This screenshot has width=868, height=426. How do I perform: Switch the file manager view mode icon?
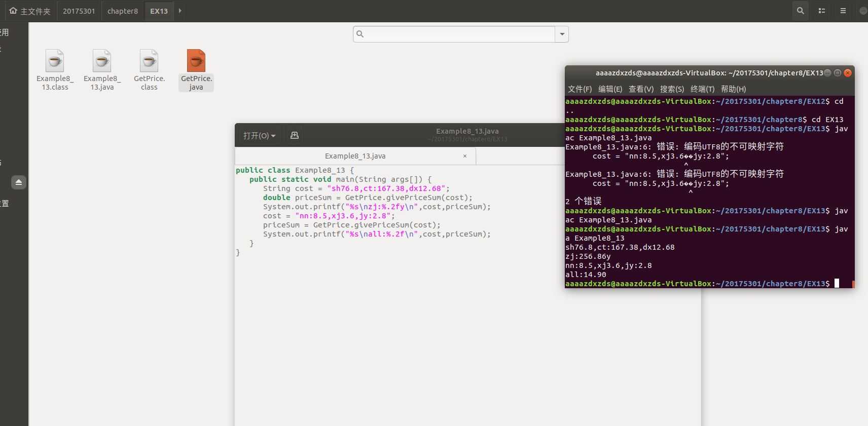pos(822,11)
